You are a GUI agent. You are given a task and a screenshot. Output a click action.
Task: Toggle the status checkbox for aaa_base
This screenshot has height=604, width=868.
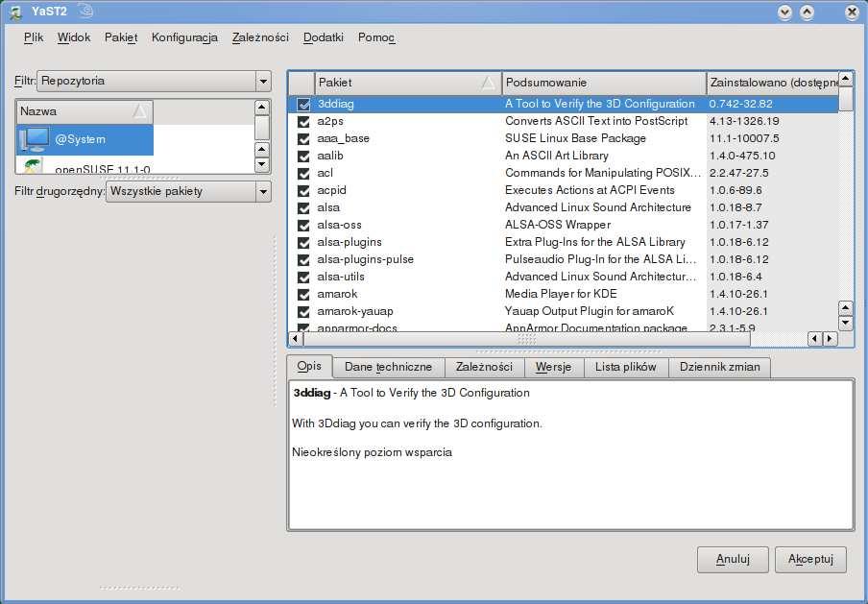pos(303,139)
